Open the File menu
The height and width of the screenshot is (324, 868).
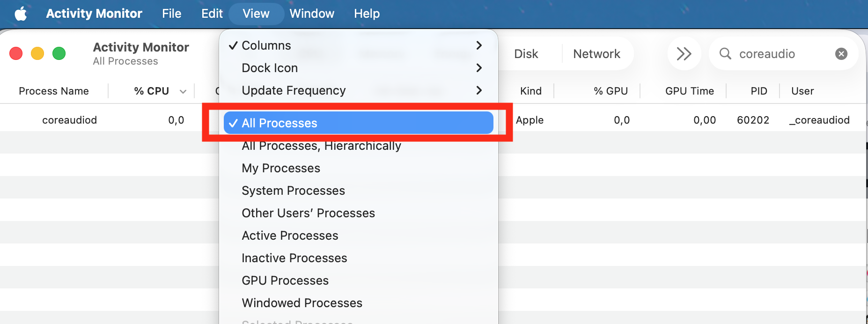171,14
